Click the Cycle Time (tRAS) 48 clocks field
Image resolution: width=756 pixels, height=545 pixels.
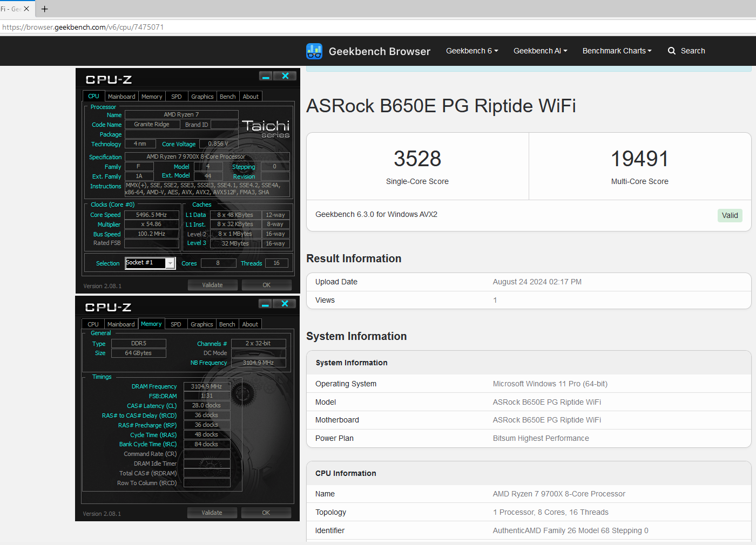[207, 434]
